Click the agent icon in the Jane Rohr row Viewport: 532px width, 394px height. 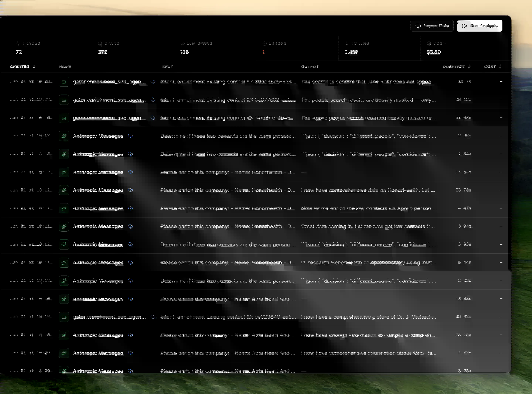[64, 82]
